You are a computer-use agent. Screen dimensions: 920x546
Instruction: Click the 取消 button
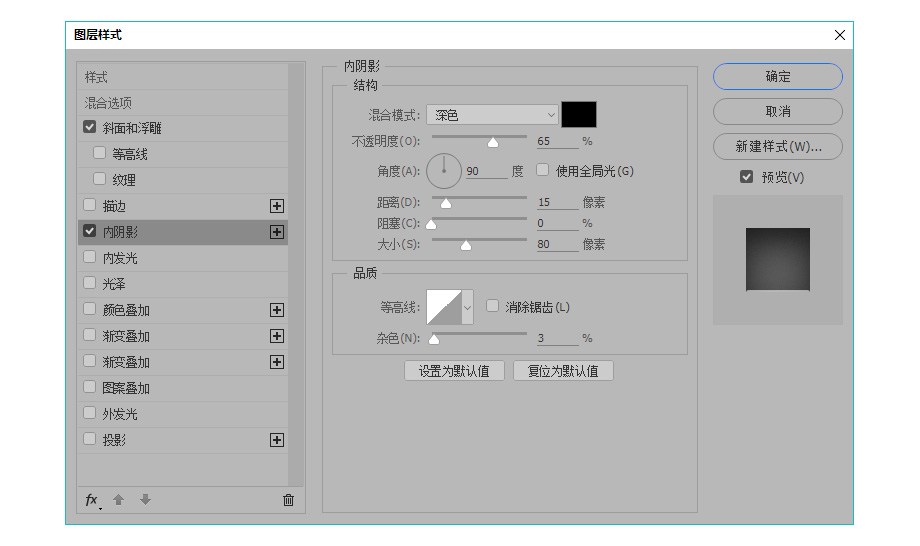(778, 111)
